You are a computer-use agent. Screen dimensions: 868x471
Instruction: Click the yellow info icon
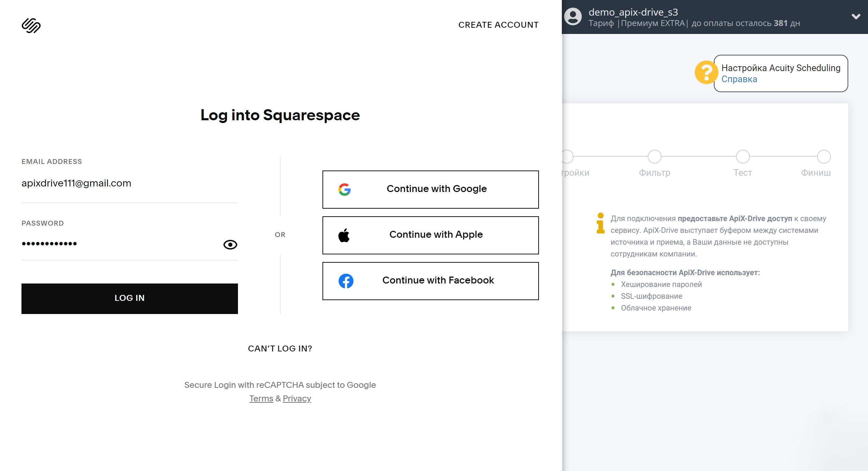[x=601, y=223]
